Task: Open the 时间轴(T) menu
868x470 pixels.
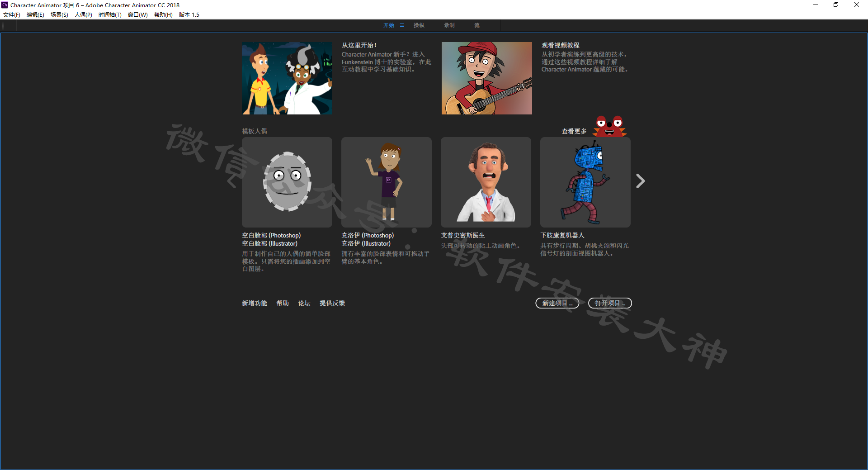Action: (110, 15)
